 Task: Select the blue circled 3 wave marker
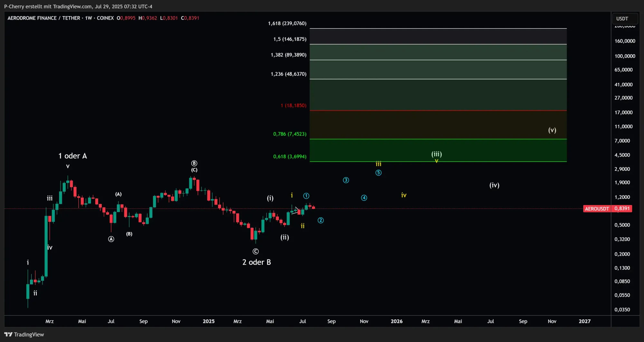(x=346, y=180)
